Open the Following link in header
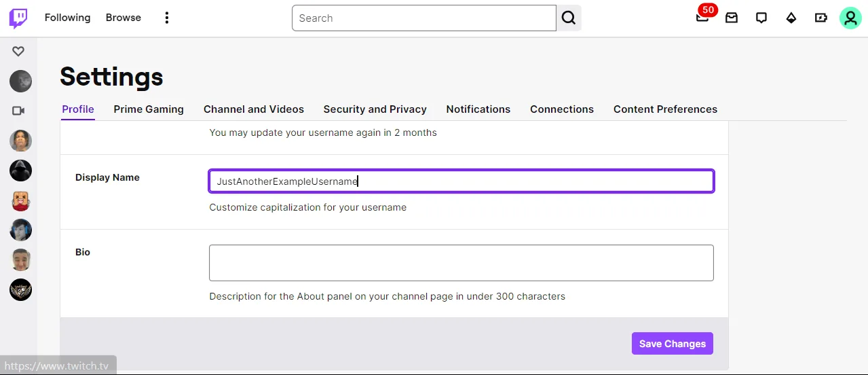The width and height of the screenshot is (868, 375). [x=67, y=18]
